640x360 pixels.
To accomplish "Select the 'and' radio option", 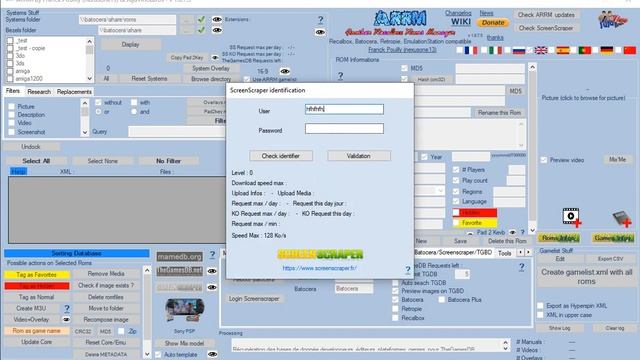I will 134,111.
